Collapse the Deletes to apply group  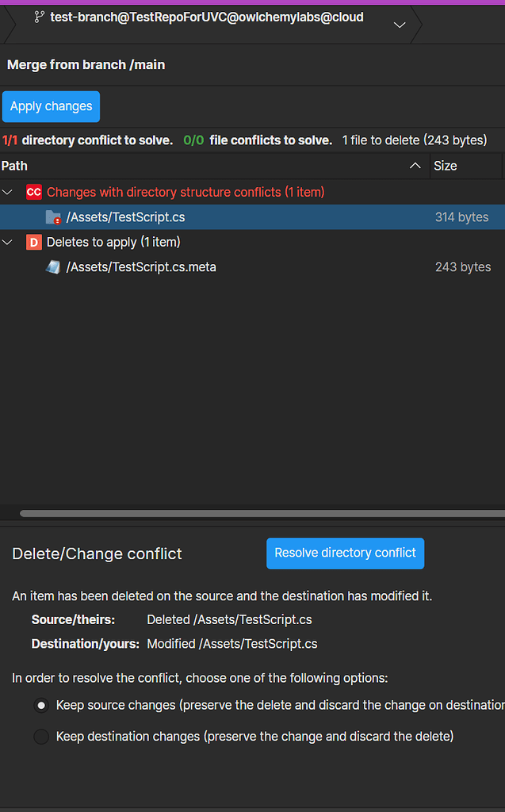8,242
